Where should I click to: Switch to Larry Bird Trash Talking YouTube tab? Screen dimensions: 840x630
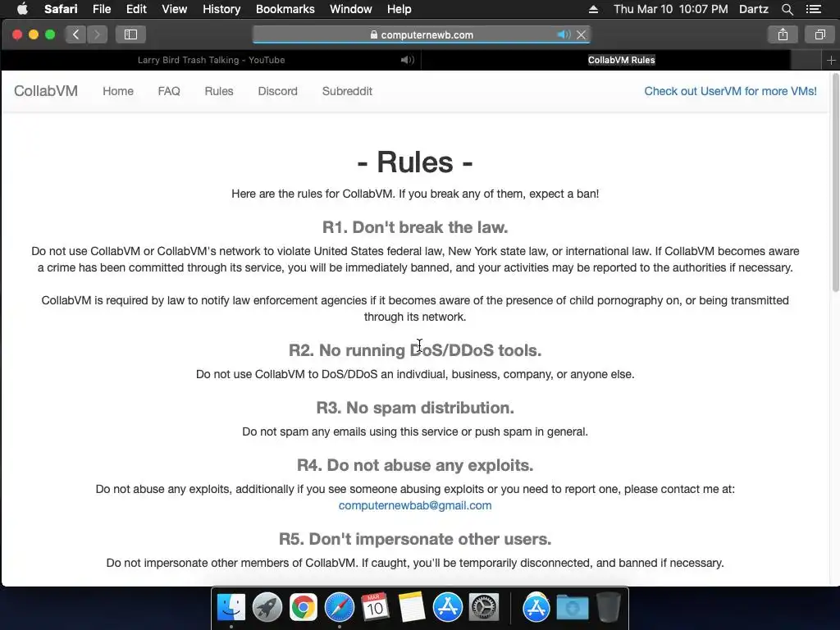[x=211, y=60]
